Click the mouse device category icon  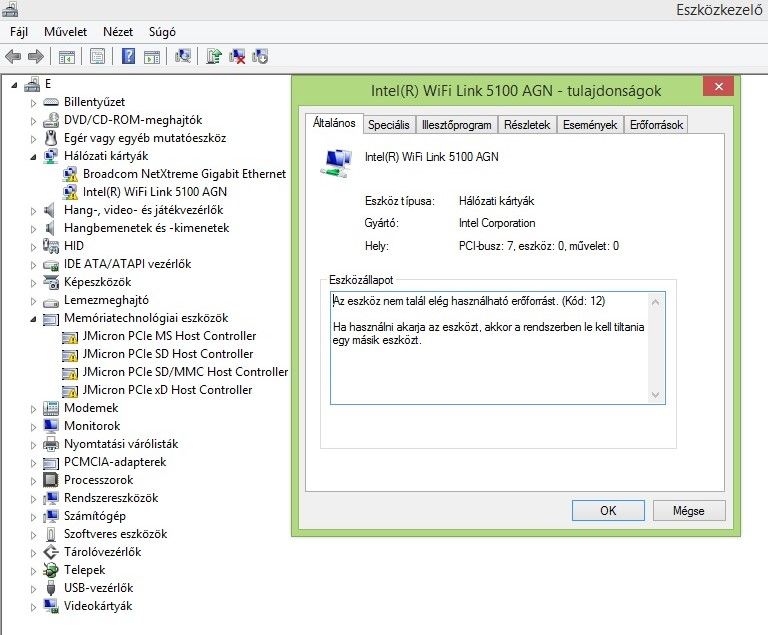(x=51, y=138)
